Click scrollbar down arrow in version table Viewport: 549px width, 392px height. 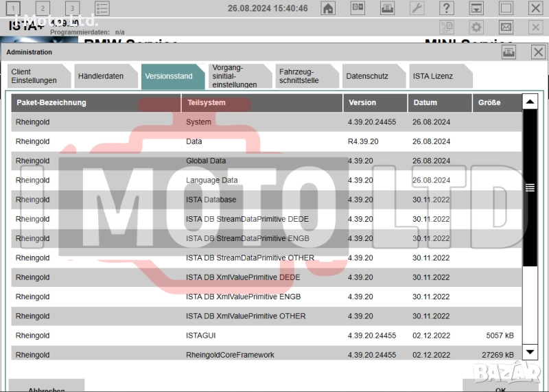(x=530, y=352)
